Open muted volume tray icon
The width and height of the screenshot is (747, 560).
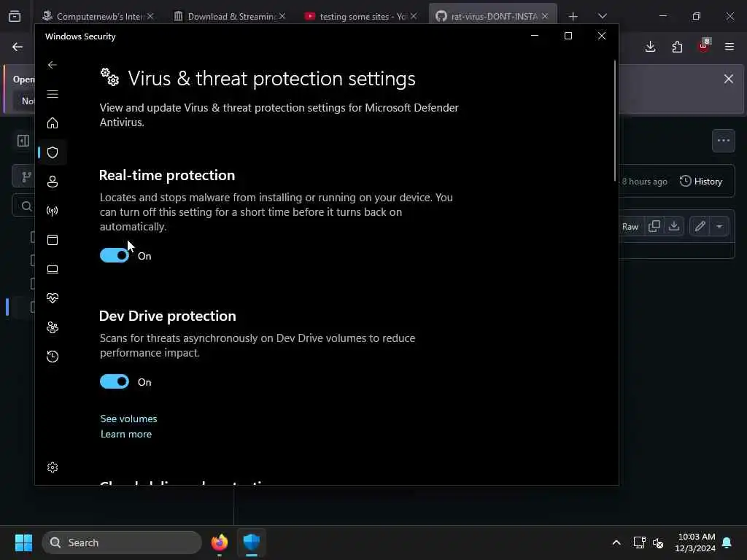pyautogui.click(x=658, y=542)
